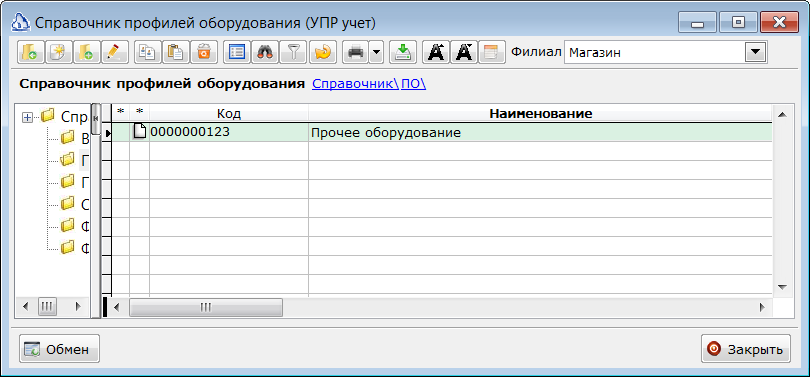Click the row selector arrow for row 0000000123

coord(108,133)
